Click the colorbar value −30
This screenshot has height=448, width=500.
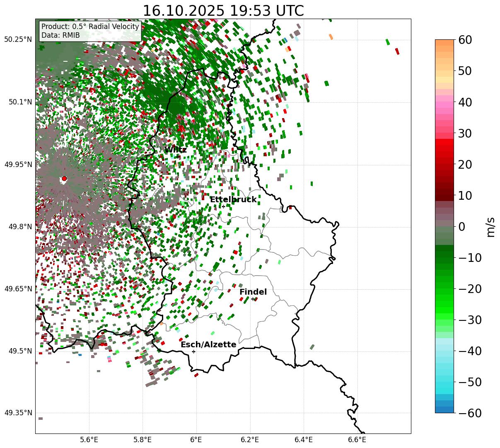[471, 320]
